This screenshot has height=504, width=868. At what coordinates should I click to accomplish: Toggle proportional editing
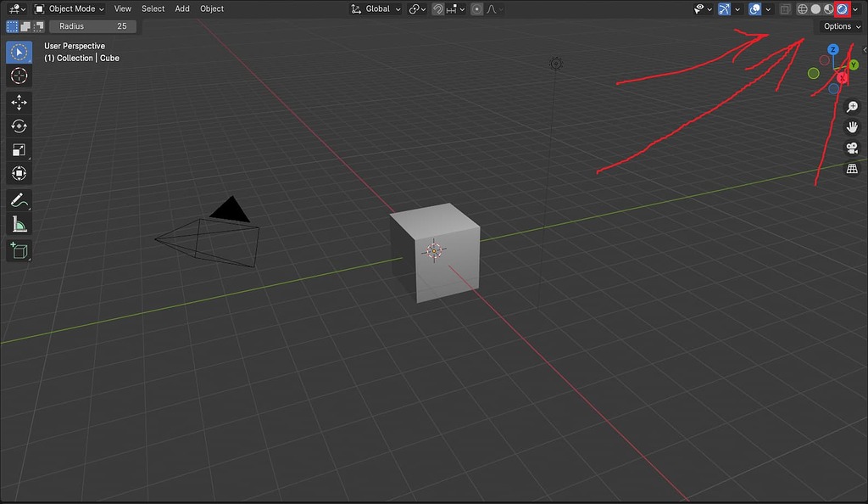click(476, 8)
